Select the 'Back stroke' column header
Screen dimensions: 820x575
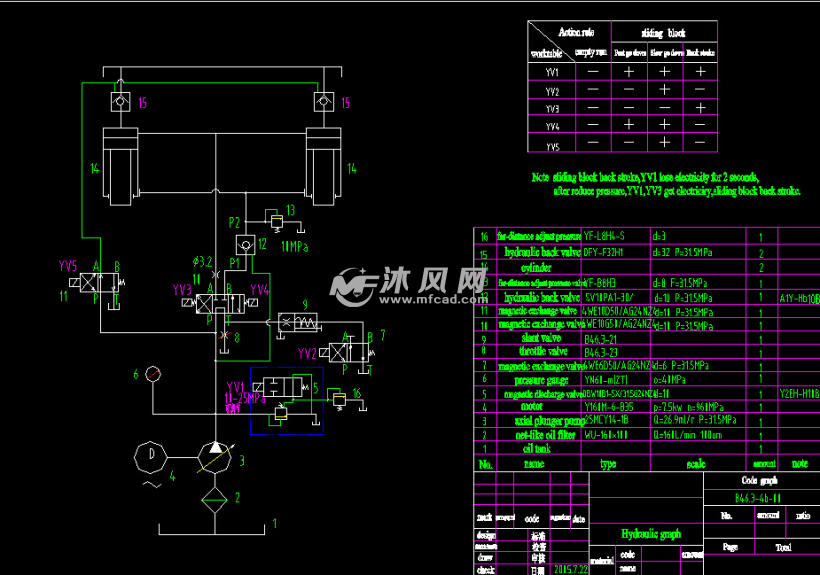click(700, 53)
